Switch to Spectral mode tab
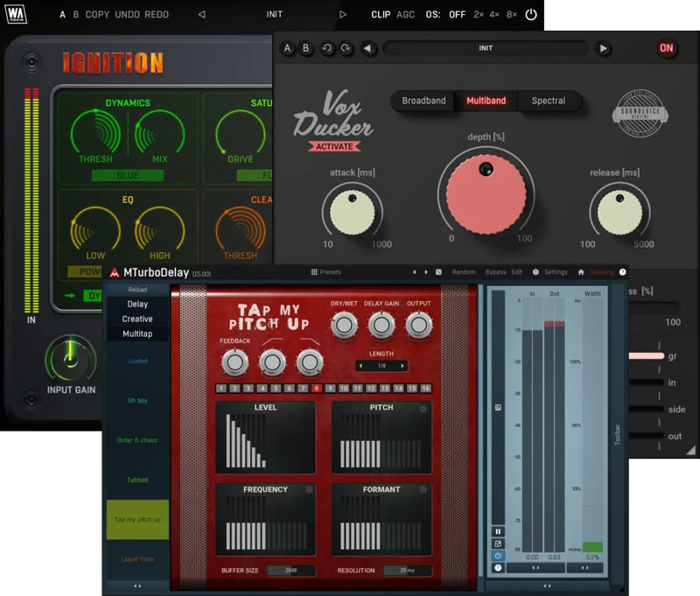 coord(549,101)
